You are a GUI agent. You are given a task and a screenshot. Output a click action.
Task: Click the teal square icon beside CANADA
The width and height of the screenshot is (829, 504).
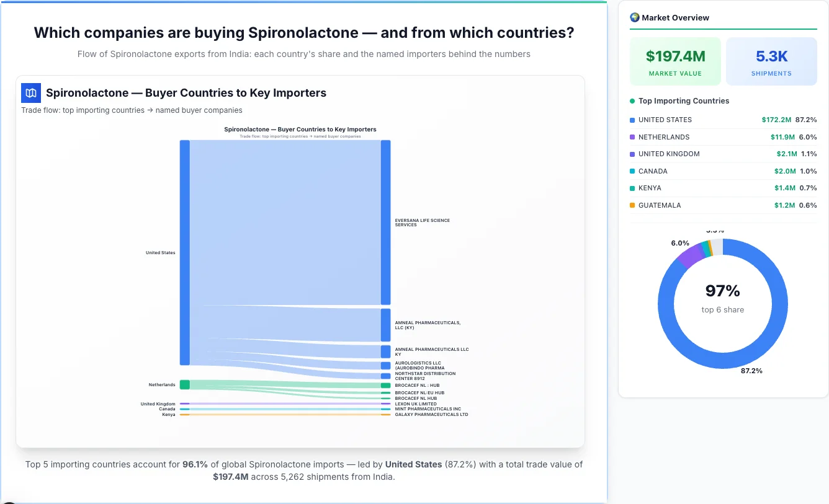(633, 171)
